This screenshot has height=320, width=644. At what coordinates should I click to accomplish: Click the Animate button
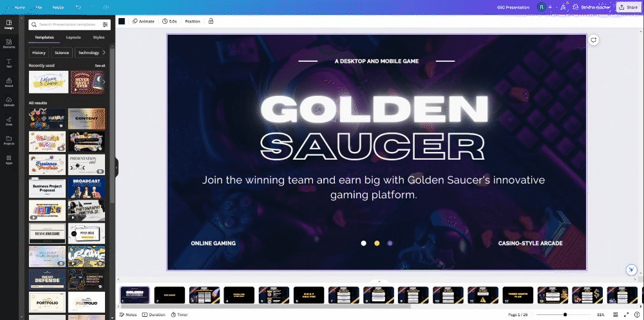tap(144, 21)
